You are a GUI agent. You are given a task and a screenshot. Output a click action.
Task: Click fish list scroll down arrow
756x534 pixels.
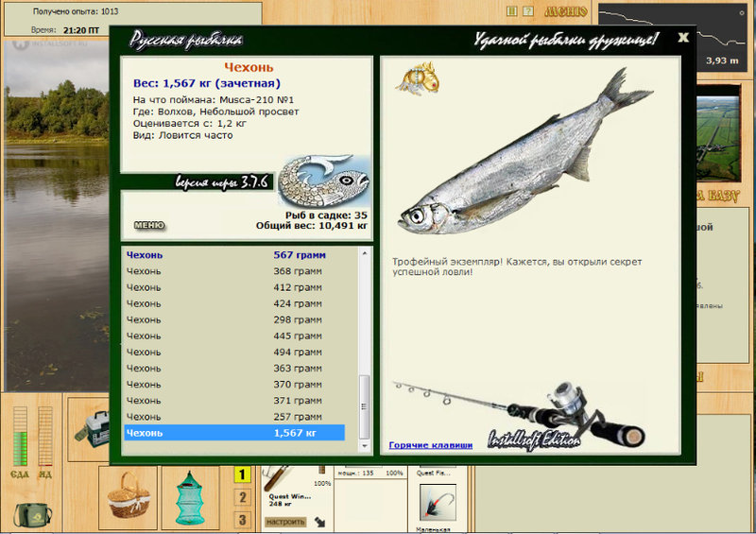365,446
